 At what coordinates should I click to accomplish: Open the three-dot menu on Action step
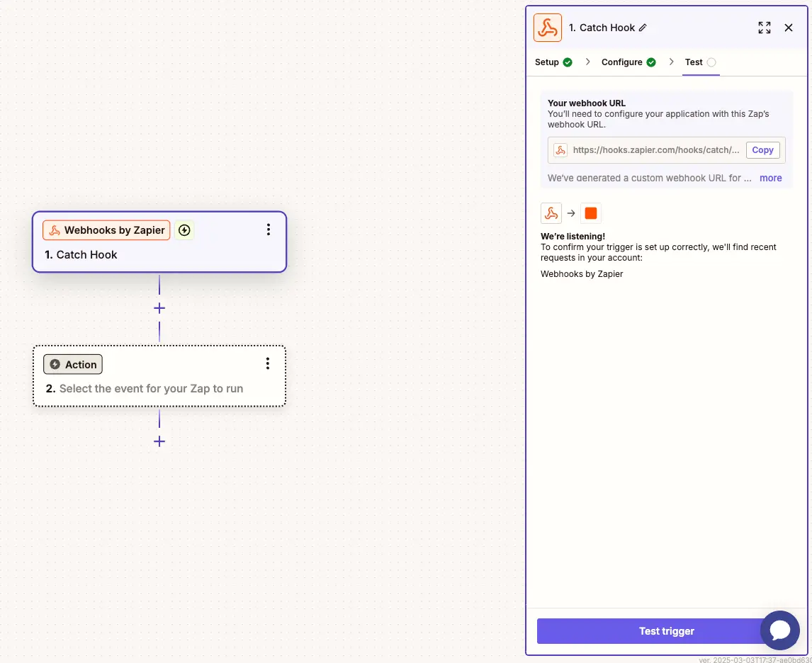(268, 364)
